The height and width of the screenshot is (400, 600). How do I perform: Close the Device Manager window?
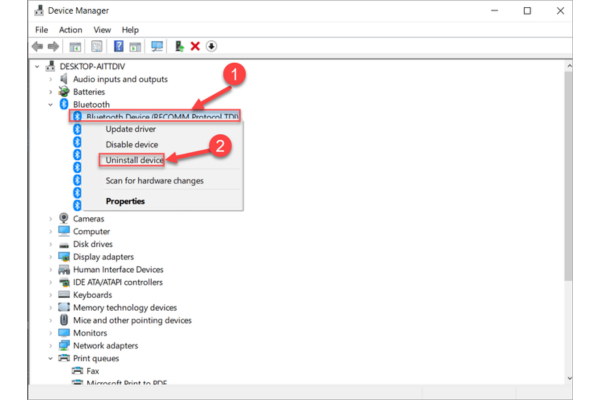tap(560, 11)
